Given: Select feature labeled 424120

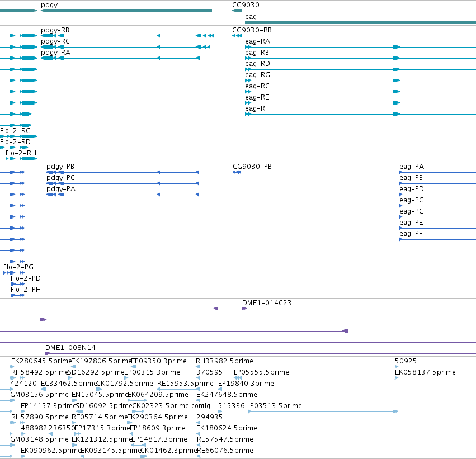Looking at the screenshot, I should tap(23, 384).
